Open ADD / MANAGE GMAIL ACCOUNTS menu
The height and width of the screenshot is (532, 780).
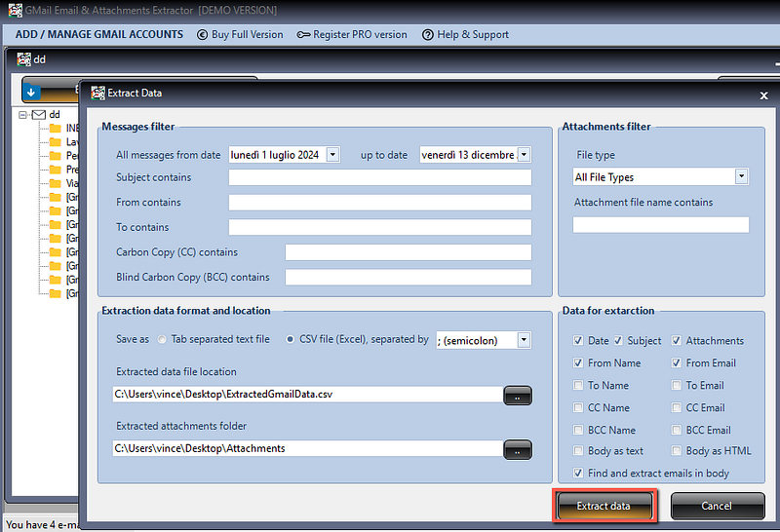99,34
